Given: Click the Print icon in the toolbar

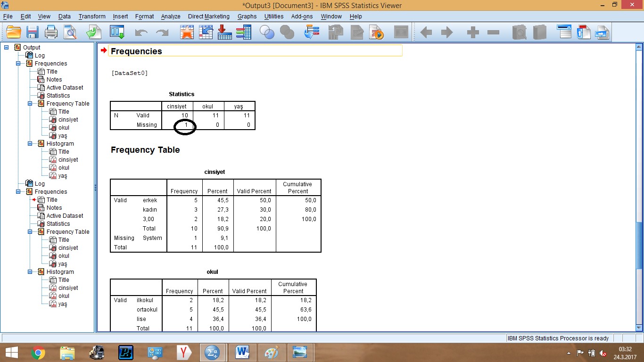Looking at the screenshot, I should [51, 33].
